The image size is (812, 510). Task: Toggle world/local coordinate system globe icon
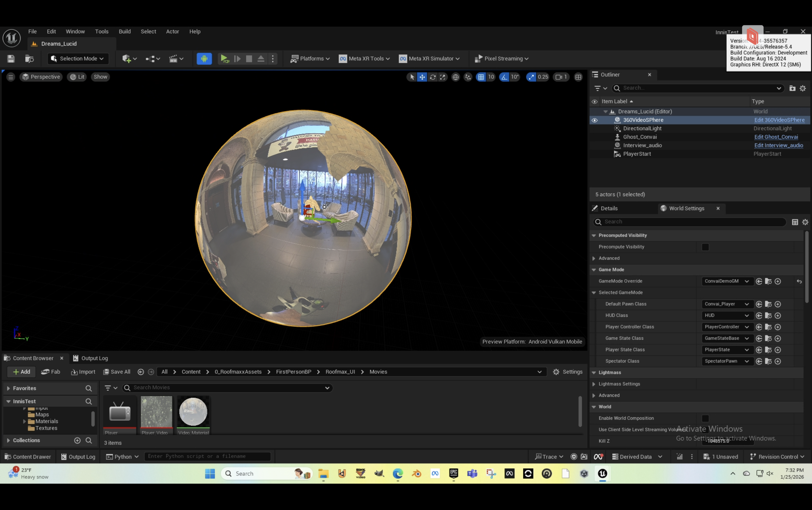coord(455,77)
